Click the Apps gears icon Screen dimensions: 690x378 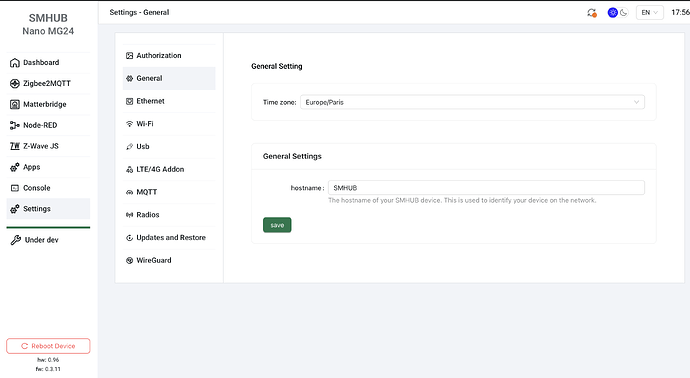click(15, 167)
